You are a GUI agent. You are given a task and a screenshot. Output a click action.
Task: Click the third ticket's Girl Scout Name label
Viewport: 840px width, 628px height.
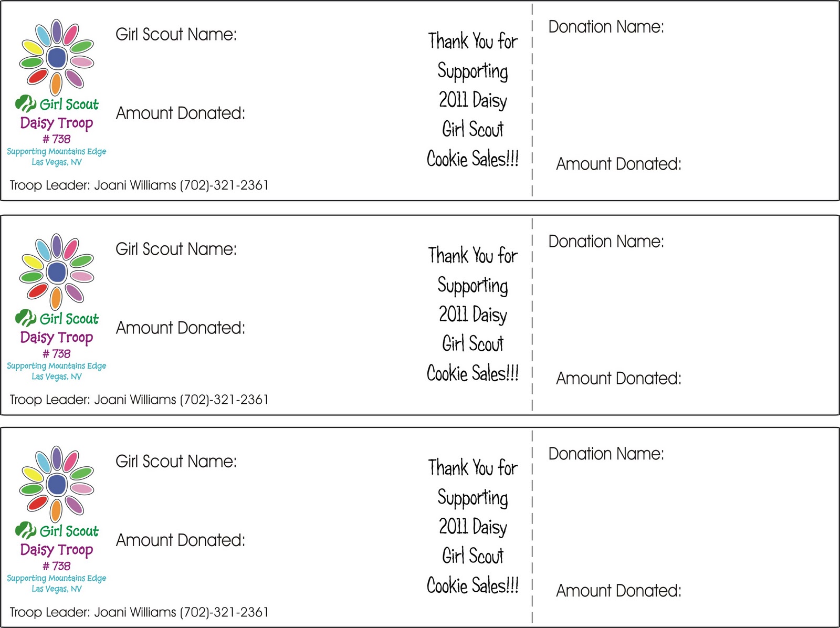(176, 462)
